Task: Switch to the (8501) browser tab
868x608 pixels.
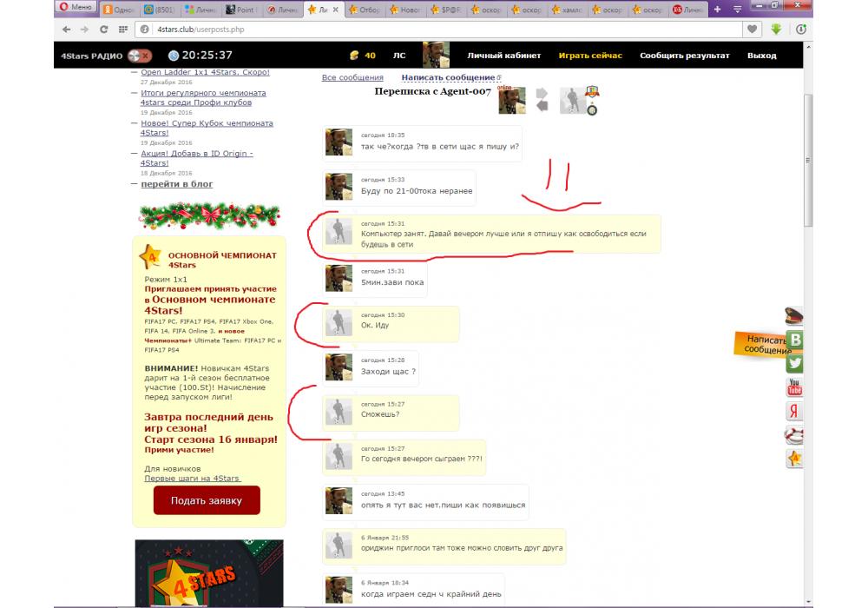Action: pyautogui.click(x=160, y=10)
